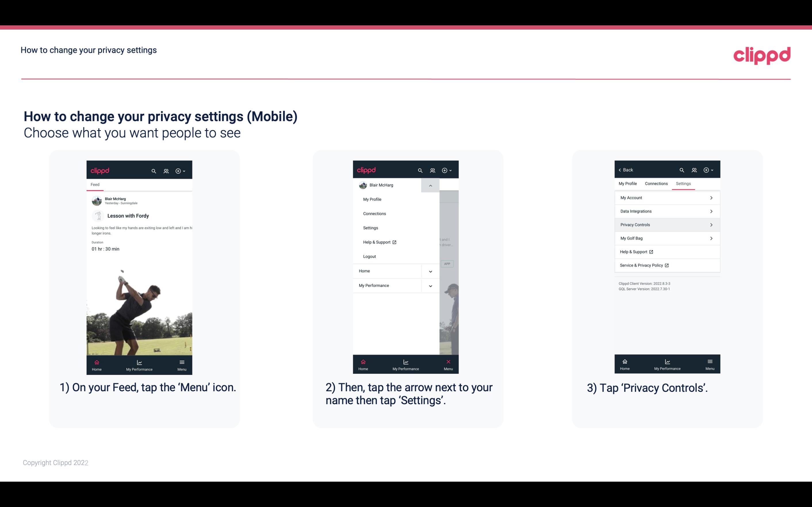Open the My Profile menu item
Image resolution: width=812 pixels, height=507 pixels.
pos(373,199)
